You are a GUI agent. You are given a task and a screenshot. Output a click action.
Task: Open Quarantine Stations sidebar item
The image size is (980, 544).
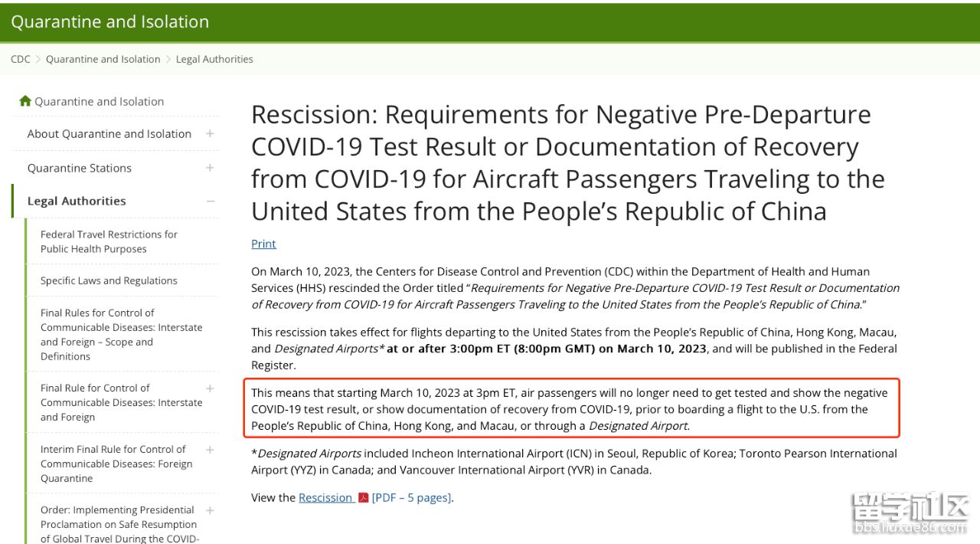tap(80, 168)
